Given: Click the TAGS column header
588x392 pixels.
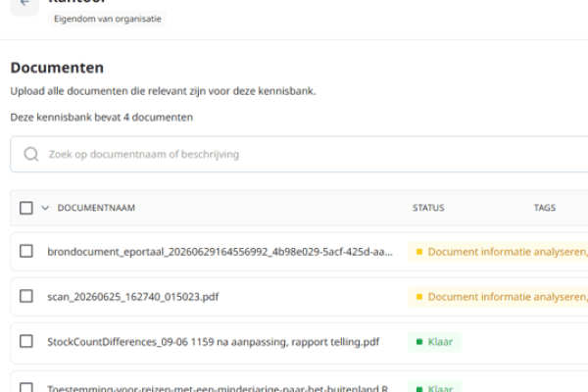Looking at the screenshot, I should [545, 208].
